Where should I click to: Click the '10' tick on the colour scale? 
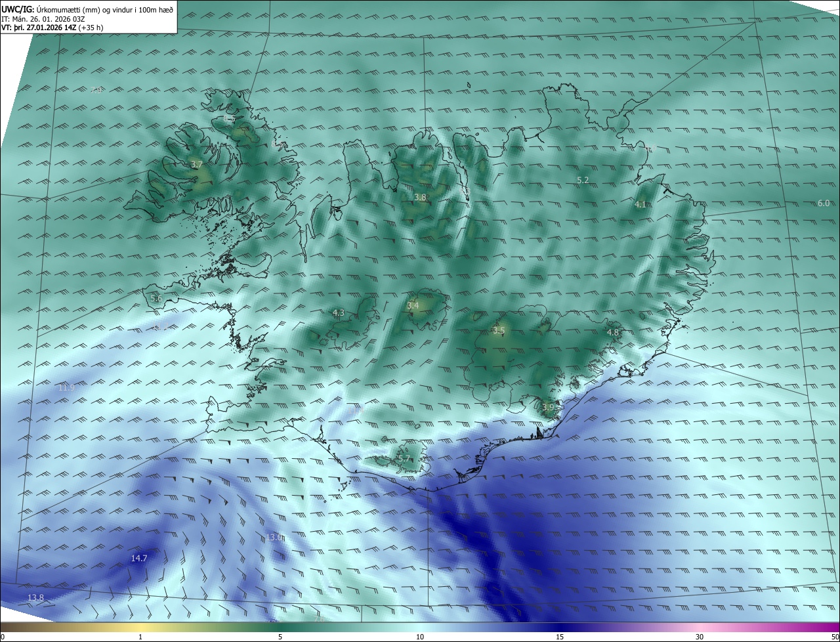[x=420, y=637]
